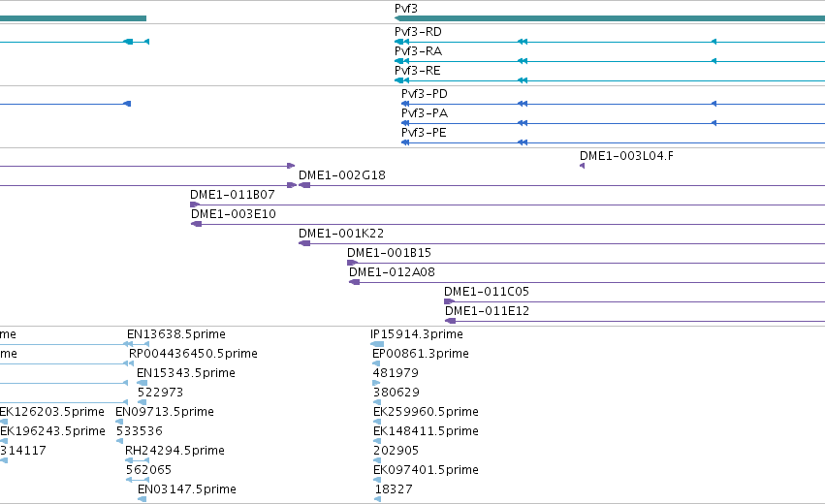Open the EN13638.5prime EST label
Viewport: 825px width, 504px height.
175,334
